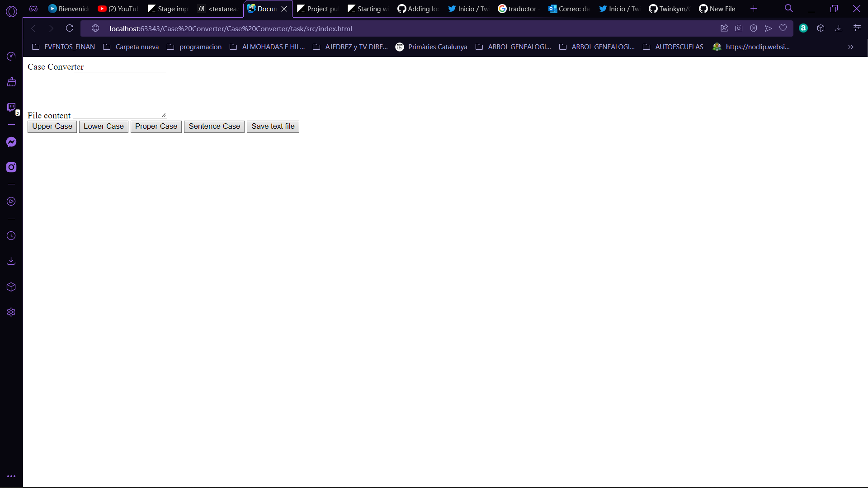Viewport: 868px width, 488px height.
Task: Open Instagram from the sidebar
Action: coord(11,167)
